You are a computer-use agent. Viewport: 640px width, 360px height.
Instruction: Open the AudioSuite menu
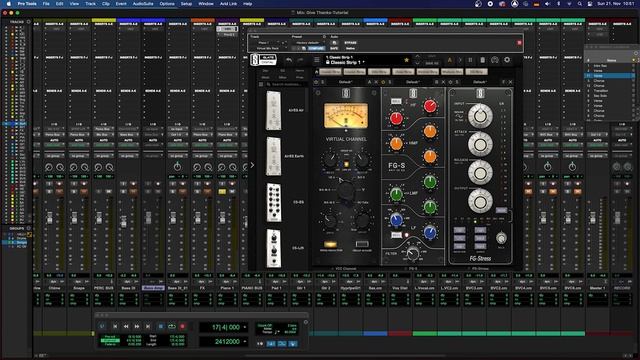143,4
